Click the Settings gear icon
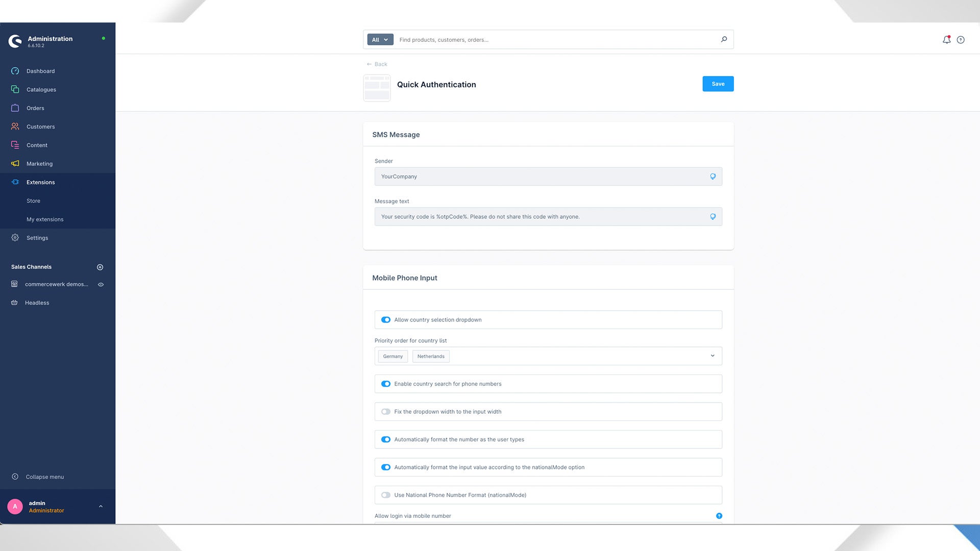Viewport: 980px width, 551px height. point(15,238)
